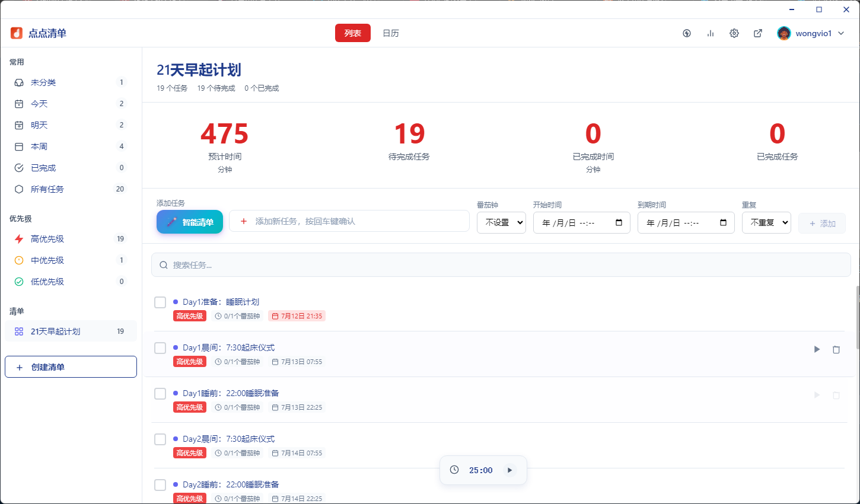
Task: Click the 7月13日 07:55 due date
Action: pos(297,362)
